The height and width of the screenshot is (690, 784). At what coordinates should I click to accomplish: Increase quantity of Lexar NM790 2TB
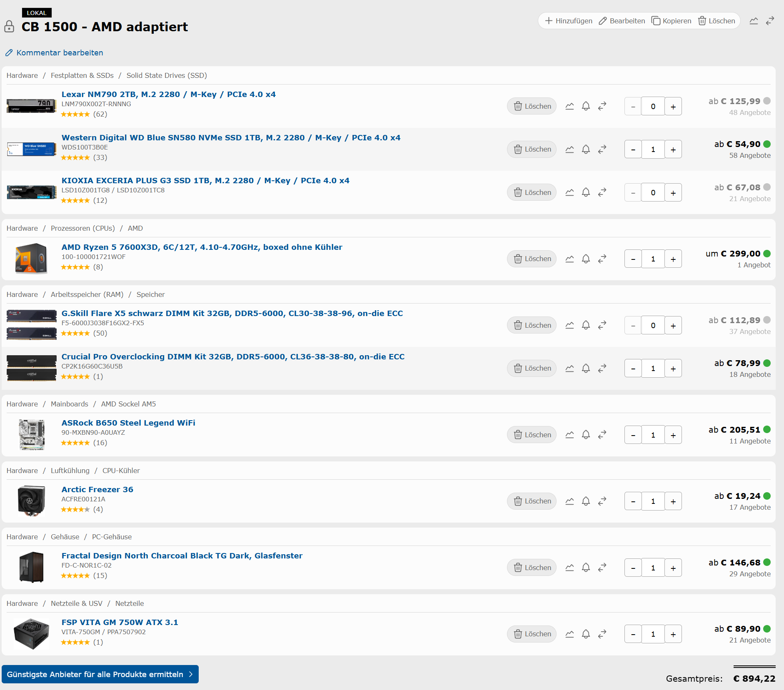(x=673, y=107)
